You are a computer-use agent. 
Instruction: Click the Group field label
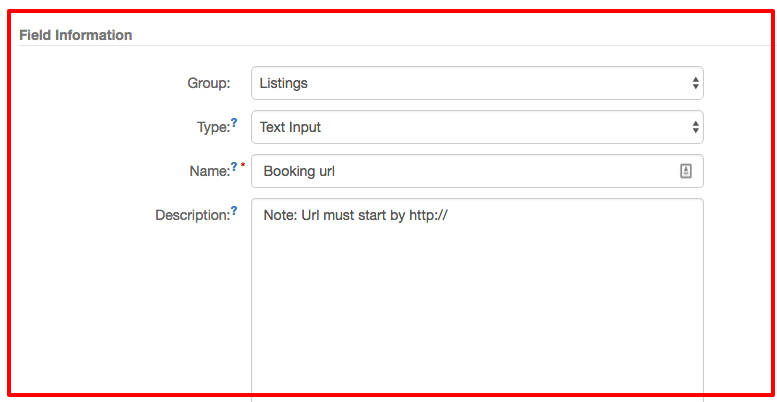click(208, 84)
